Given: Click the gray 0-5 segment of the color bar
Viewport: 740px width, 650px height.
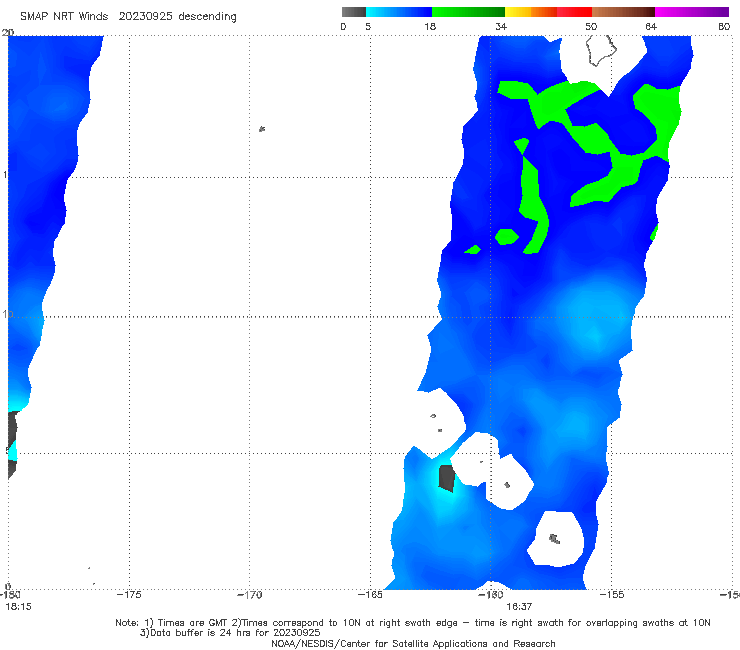Looking at the screenshot, I should [x=354, y=12].
